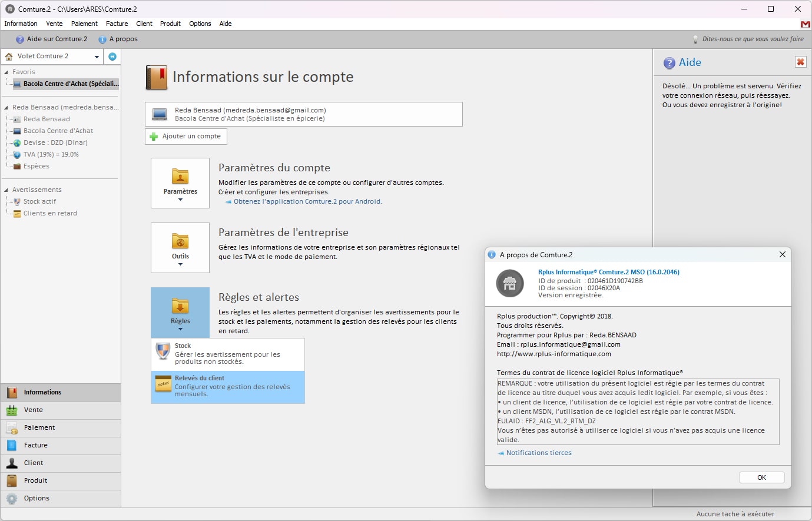Image resolution: width=812 pixels, height=521 pixels.
Task: Select Relevés du client rule option
Action: click(228, 386)
